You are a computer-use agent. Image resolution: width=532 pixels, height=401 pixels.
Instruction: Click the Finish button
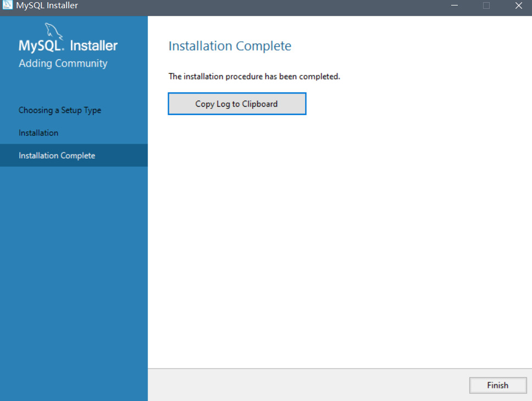498,386
